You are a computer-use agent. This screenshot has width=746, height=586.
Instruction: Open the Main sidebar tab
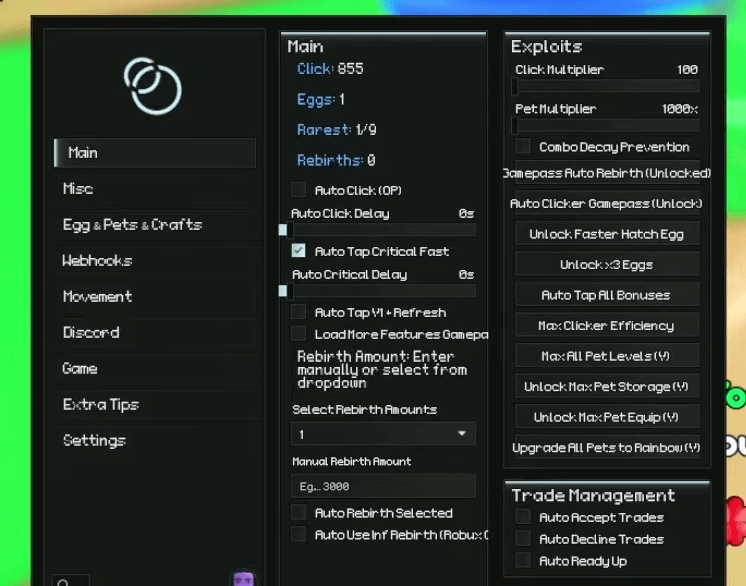[155, 153]
